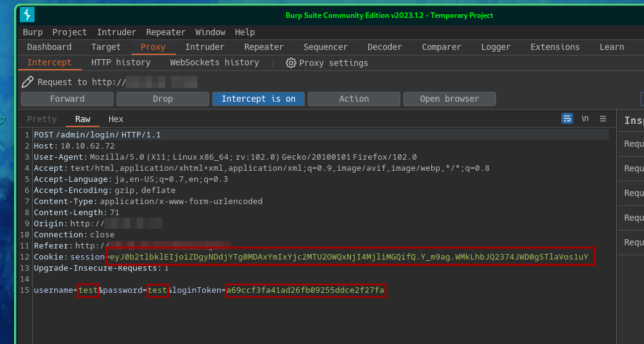Screen dimensions: 644x344
Task: Click the pencil edit icon beside Request to
Action: tap(28, 82)
